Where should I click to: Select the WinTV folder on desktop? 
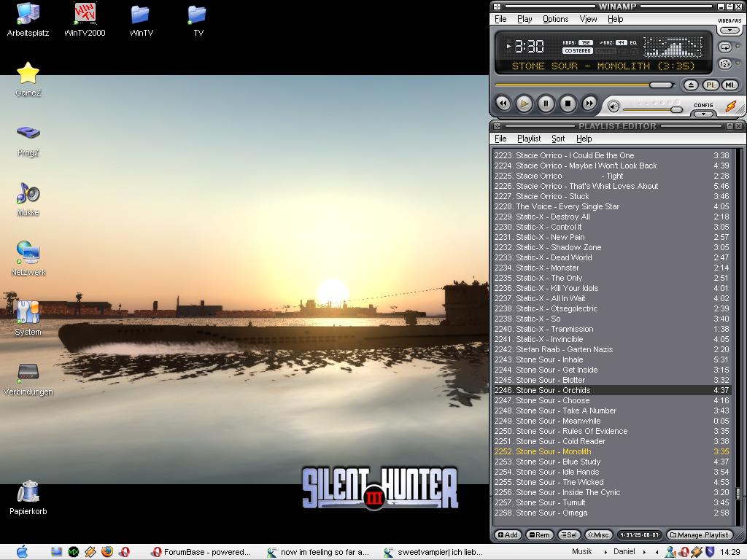(x=141, y=20)
